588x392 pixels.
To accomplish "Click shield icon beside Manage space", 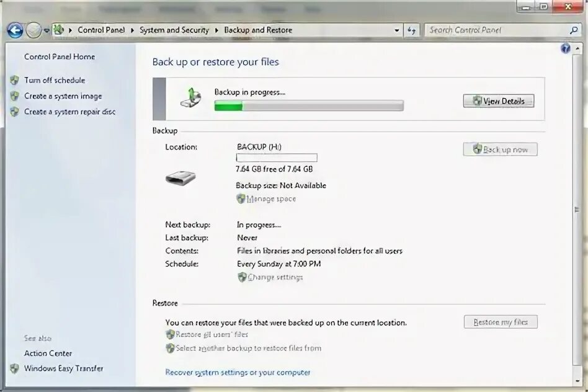I will [241, 199].
